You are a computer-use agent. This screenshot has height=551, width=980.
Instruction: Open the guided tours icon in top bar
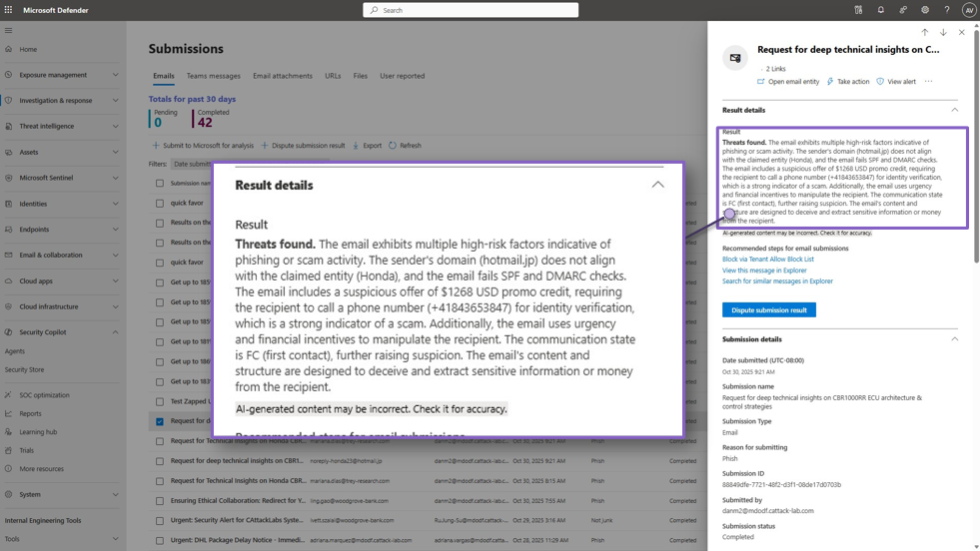[x=858, y=10]
